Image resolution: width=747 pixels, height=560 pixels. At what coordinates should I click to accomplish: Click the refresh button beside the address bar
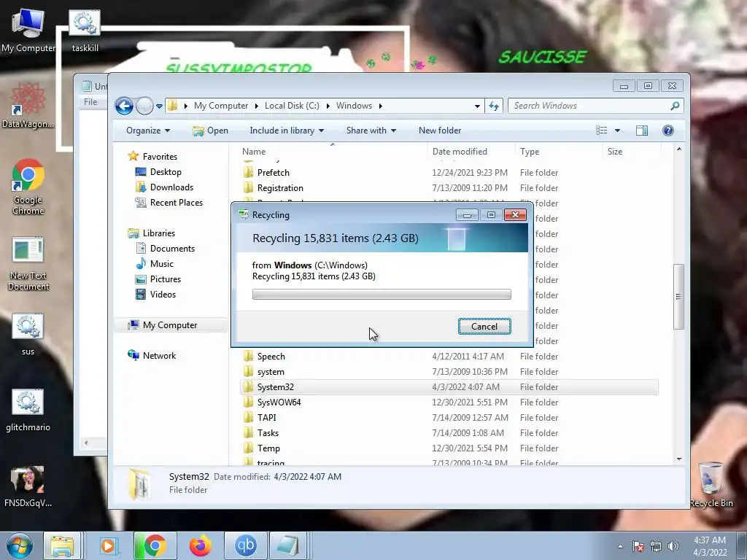(x=494, y=106)
